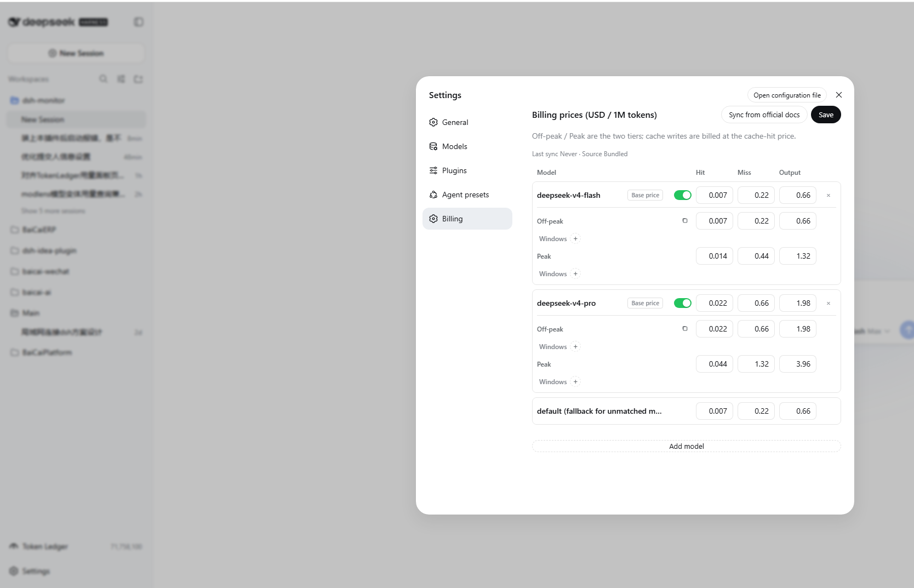The image size is (914, 588).
Task: Edit deepseek-v4-flash base Output price 0.66
Action: coord(798,195)
